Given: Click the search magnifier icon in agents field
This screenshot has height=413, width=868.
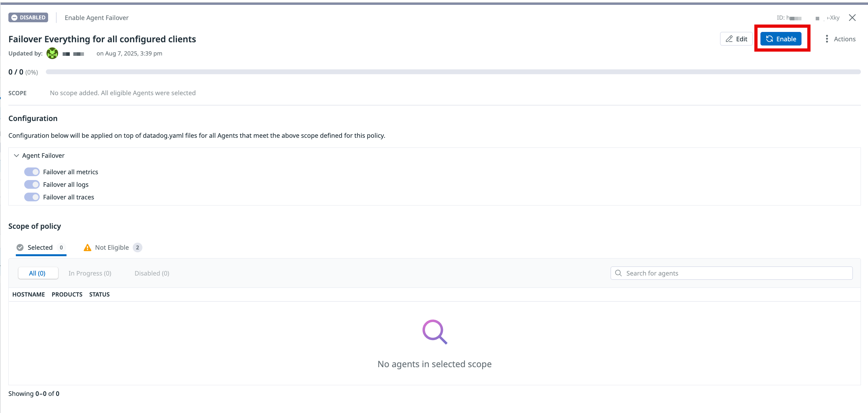Looking at the screenshot, I should (x=618, y=273).
